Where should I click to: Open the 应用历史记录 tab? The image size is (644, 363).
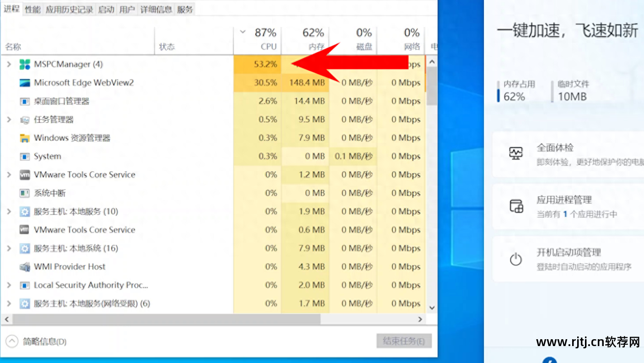pos(70,9)
